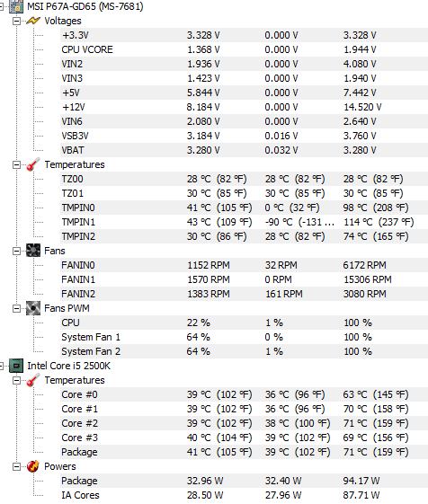The width and height of the screenshot is (428, 504).
Task: Select the FANIN1 fan speed row
Action: 244,279
